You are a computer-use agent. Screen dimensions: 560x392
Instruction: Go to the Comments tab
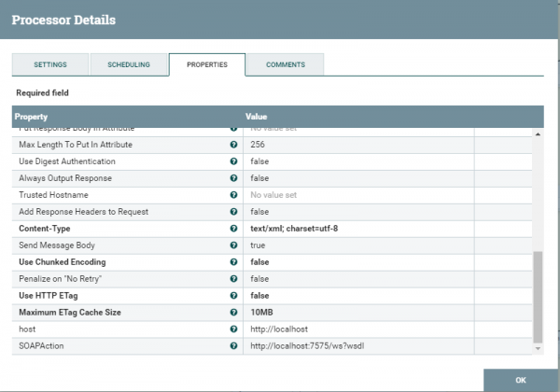pyautogui.click(x=285, y=65)
